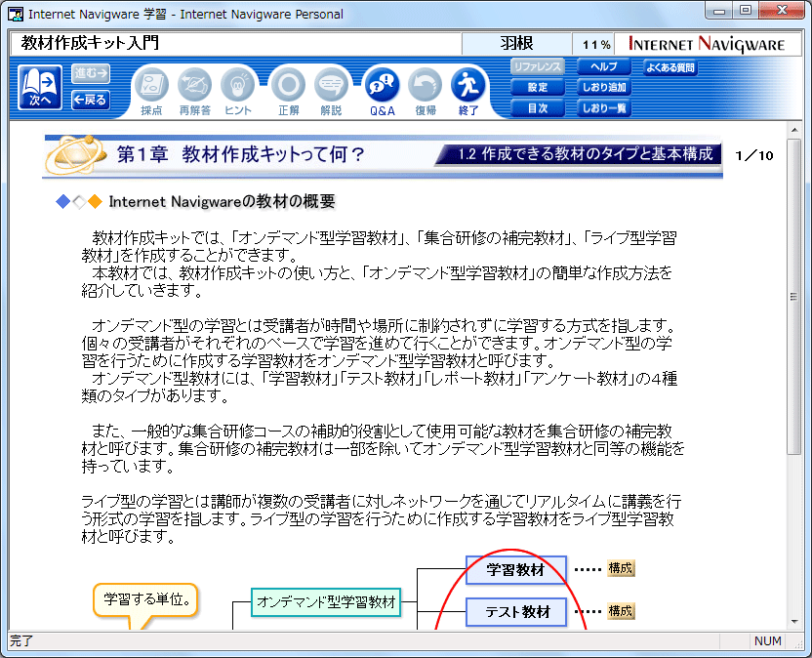Select the 解説 explanation icon
The height and width of the screenshot is (658, 812).
click(x=331, y=91)
